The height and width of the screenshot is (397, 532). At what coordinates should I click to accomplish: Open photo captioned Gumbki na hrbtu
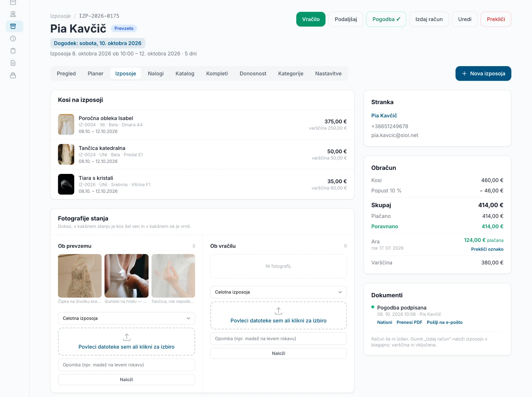126,276
